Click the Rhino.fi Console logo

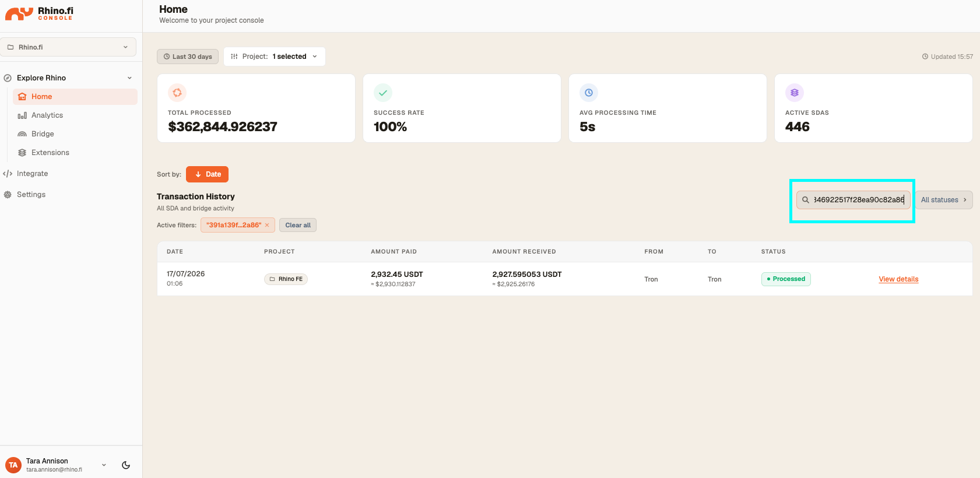click(x=39, y=13)
